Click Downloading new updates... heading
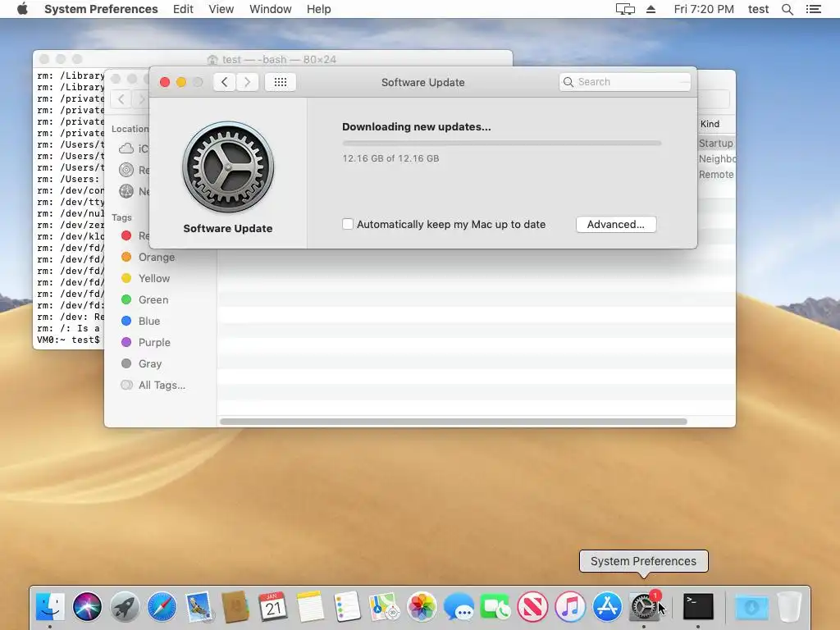 coord(416,127)
